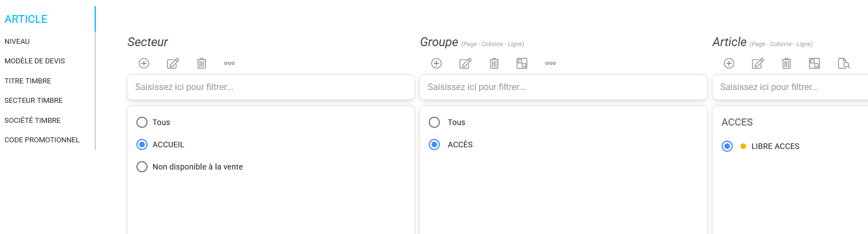Select the Non disponible à la vente option
The height and width of the screenshot is (234, 868).
142,167
